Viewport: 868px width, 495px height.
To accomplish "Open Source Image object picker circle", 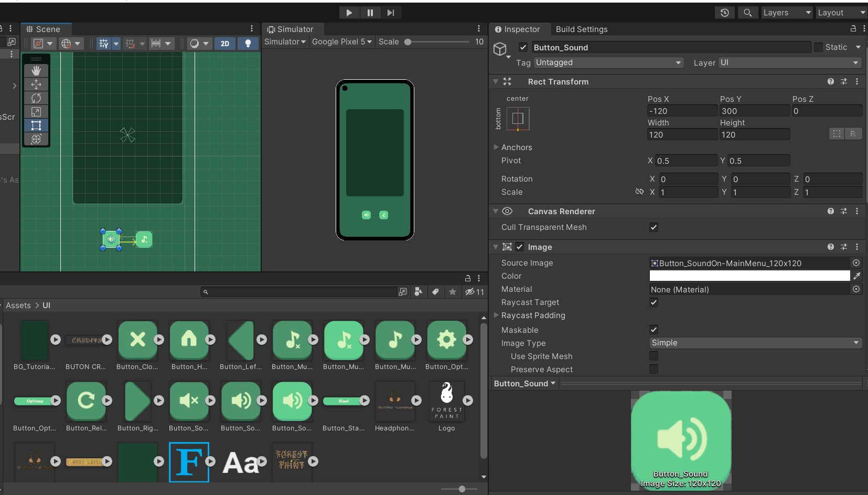I will tap(856, 262).
